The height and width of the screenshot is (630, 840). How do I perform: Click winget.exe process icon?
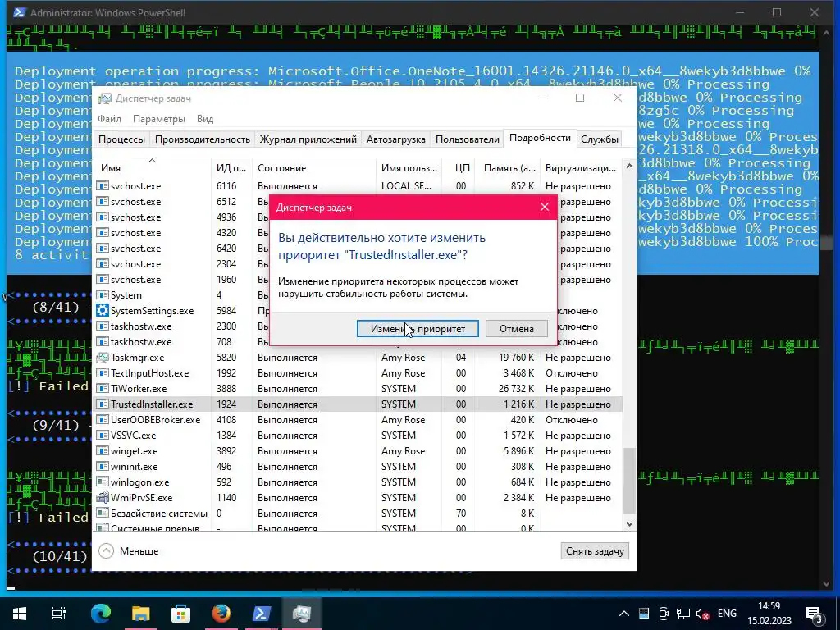[103, 451]
